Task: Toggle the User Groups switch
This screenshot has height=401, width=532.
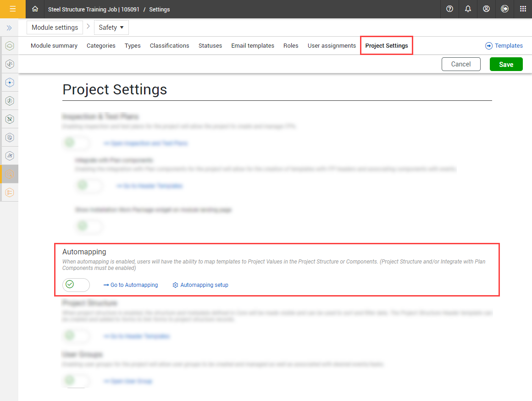Action: click(76, 381)
